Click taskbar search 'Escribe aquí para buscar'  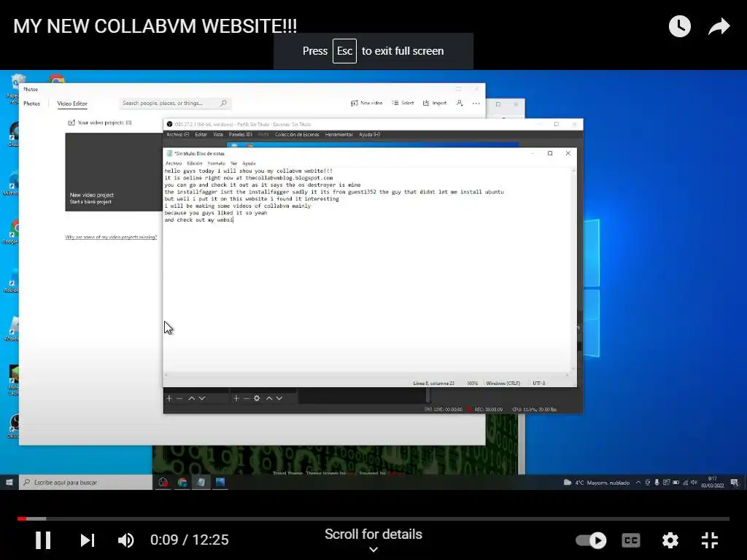(86, 483)
